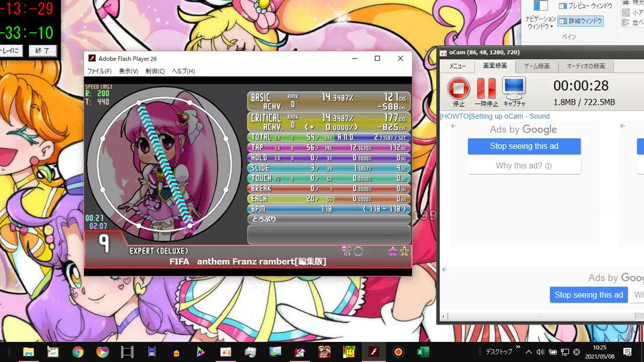Viewport: 644px width, 362px height.
Task: Open the メニュー tab in oCam
Action: (x=457, y=66)
